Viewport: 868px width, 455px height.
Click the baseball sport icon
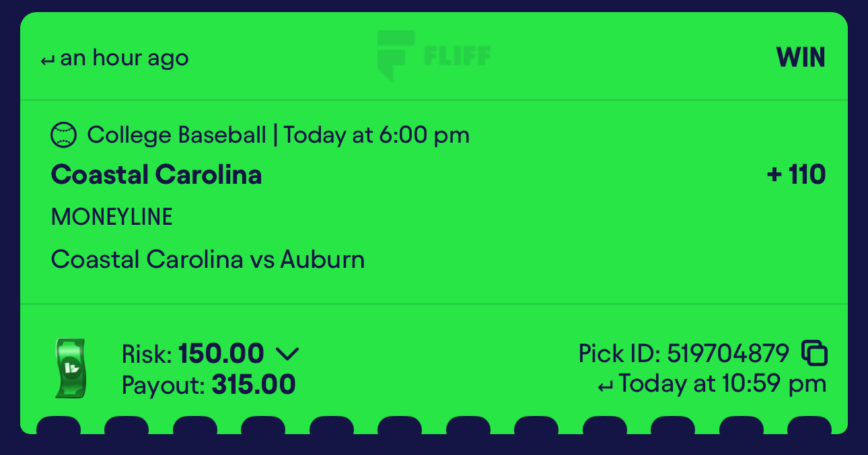pos(64,135)
